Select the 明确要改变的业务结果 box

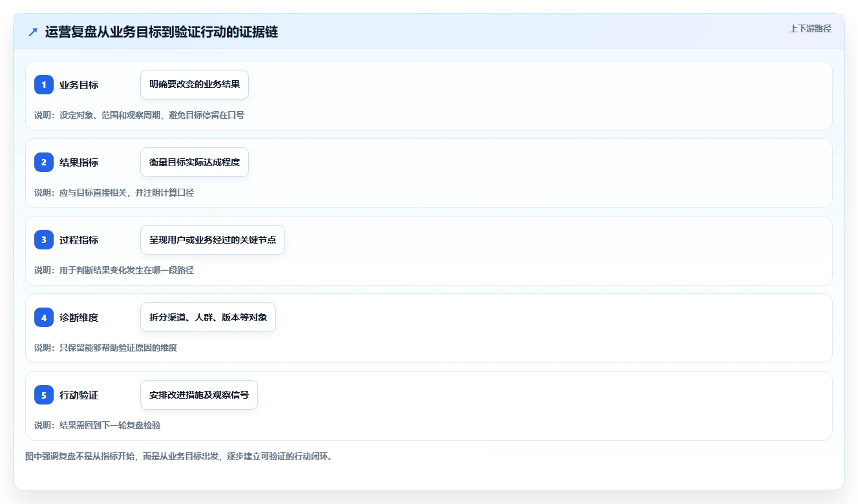[x=195, y=85]
